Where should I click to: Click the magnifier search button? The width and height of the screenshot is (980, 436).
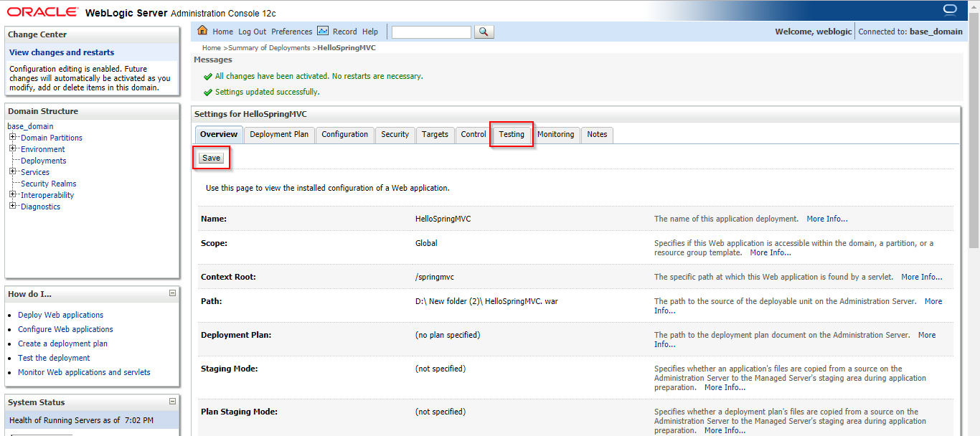484,32
